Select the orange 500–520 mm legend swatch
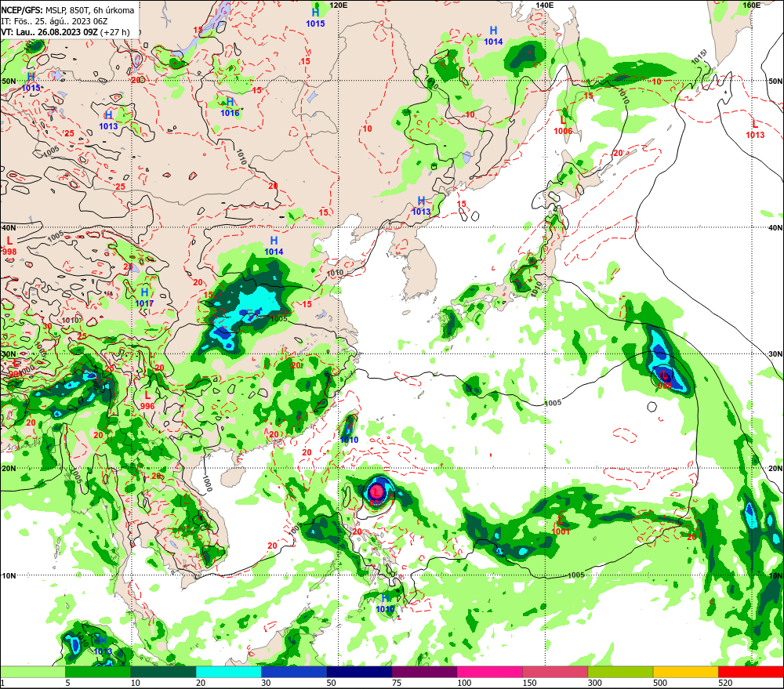The height and width of the screenshot is (689, 784). point(685,672)
